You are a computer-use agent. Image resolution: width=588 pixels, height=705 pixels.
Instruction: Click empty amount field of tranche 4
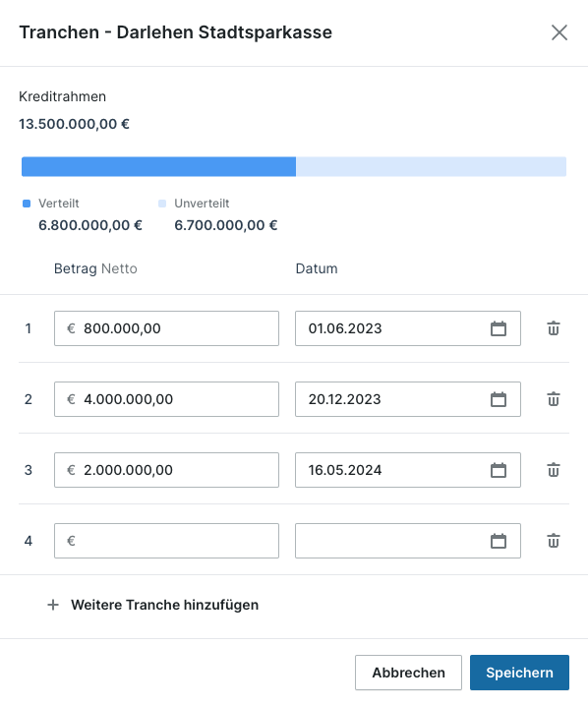tap(166, 541)
